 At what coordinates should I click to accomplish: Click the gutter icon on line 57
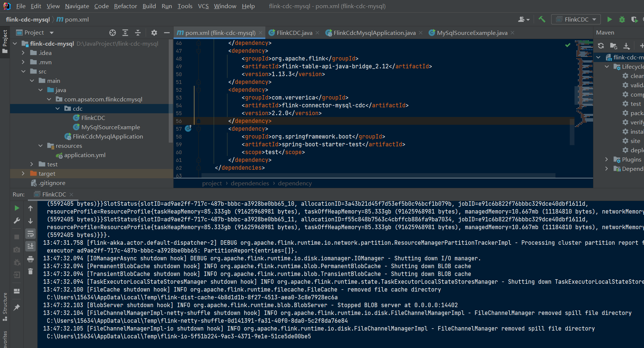pyautogui.click(x=188, y=128)
